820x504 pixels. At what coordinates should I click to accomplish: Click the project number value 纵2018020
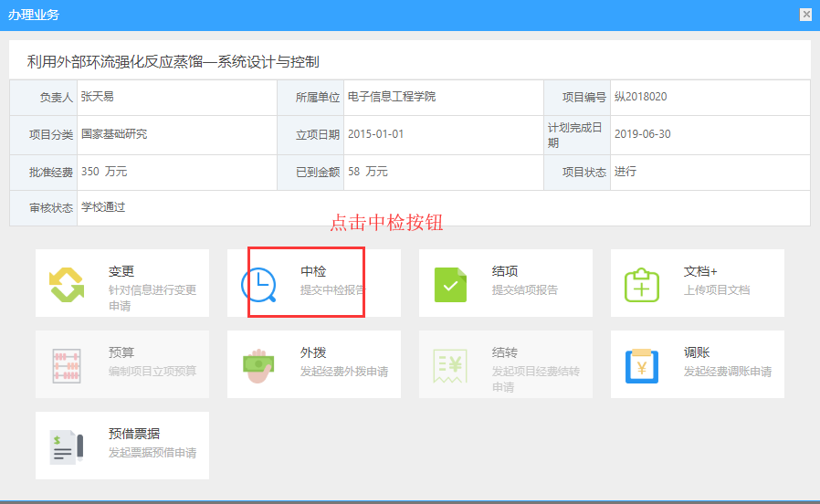pos(640,97)
